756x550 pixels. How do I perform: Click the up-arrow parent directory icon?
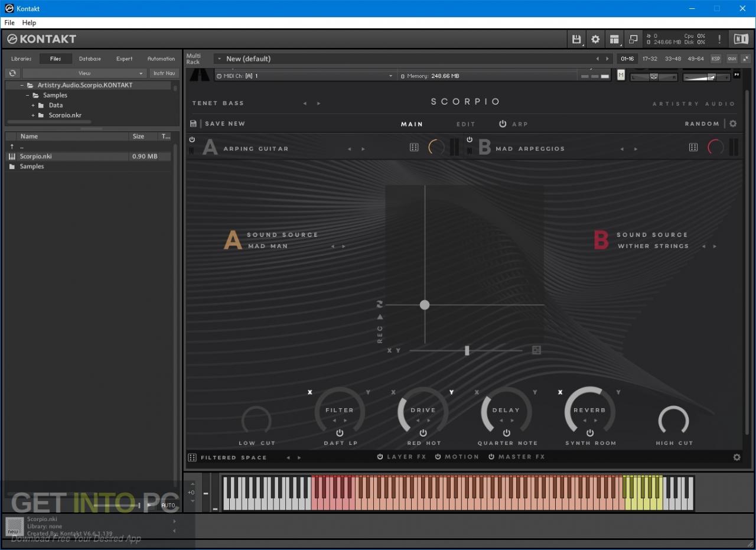point(12,146)
